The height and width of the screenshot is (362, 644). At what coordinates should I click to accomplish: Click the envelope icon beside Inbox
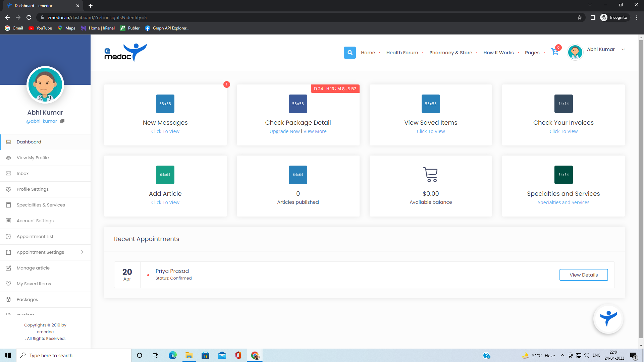click(x=8, y=173)
